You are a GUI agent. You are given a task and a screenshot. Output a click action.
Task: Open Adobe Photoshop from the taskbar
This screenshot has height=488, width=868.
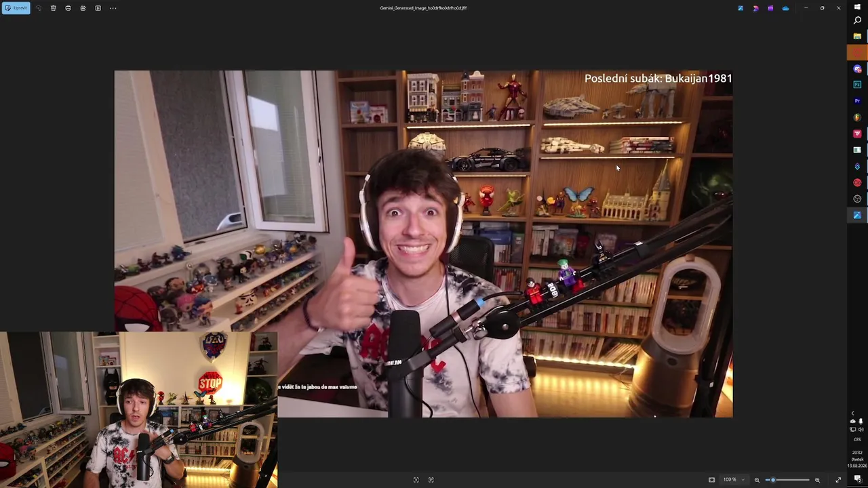pyautogui.click(x=857, y=85)
